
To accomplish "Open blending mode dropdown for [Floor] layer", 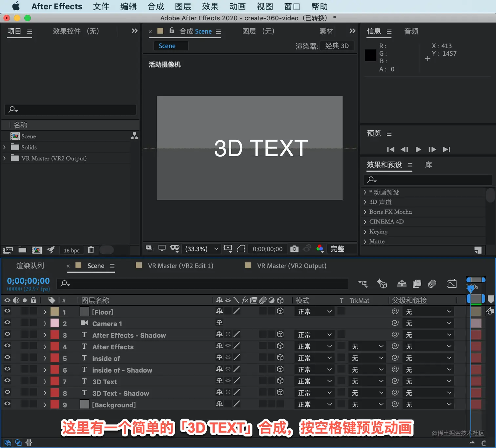I will [315, 312].
